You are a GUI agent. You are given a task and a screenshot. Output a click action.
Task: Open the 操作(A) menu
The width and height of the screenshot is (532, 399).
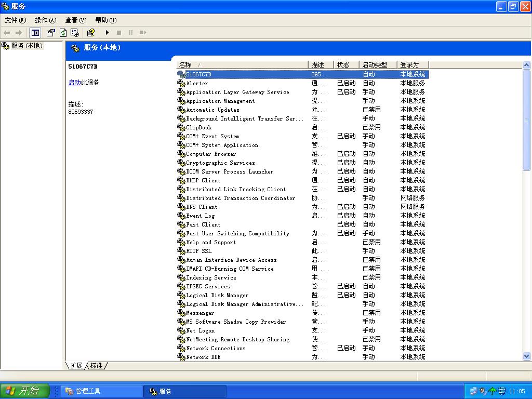coord(45,20)
